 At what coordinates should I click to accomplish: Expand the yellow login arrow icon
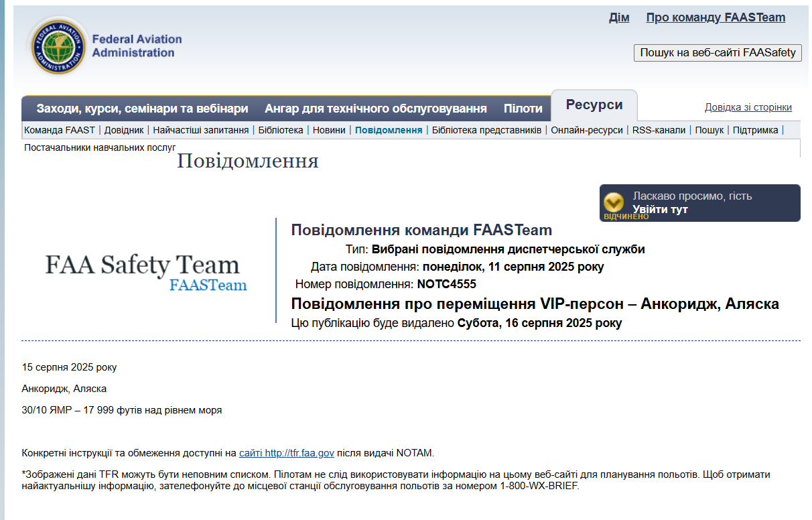pos(613,202)
